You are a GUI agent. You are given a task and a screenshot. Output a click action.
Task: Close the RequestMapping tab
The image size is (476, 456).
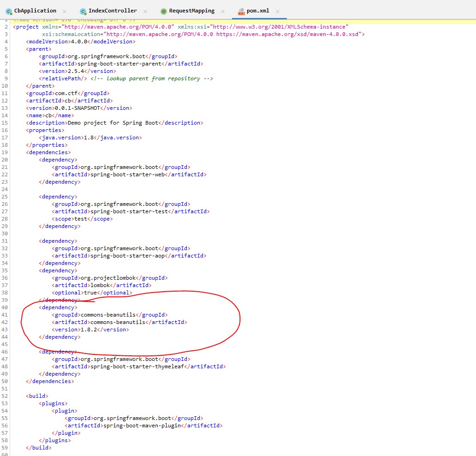223,12
